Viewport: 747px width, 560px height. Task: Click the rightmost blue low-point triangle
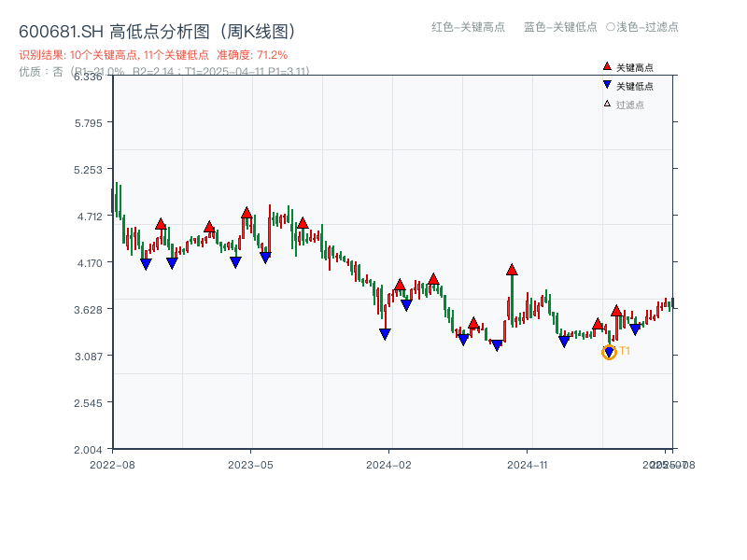click(x=635, y=329)
